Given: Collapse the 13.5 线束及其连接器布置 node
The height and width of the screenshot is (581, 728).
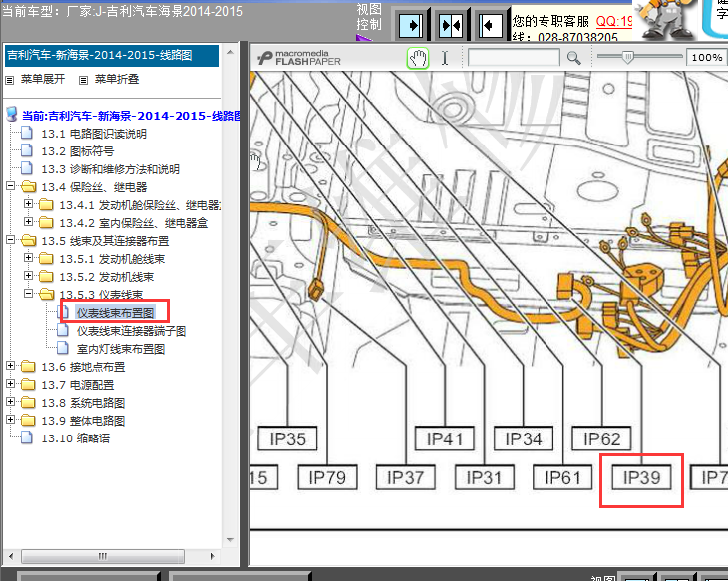Looking at the screenshot, I should coord(10,240).
